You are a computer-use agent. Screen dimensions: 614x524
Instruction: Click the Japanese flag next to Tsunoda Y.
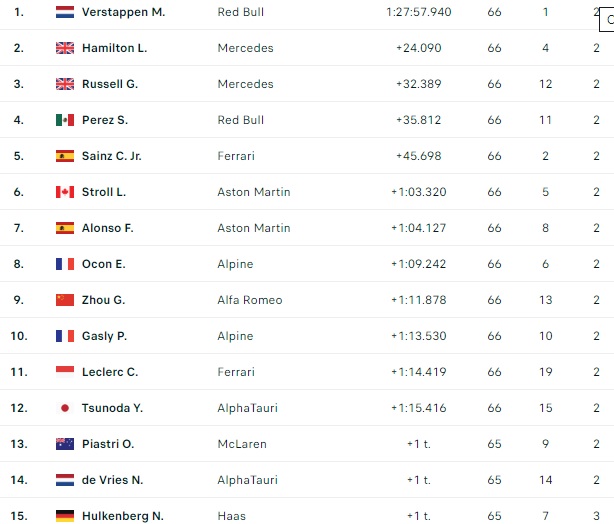tap(65, 408)
